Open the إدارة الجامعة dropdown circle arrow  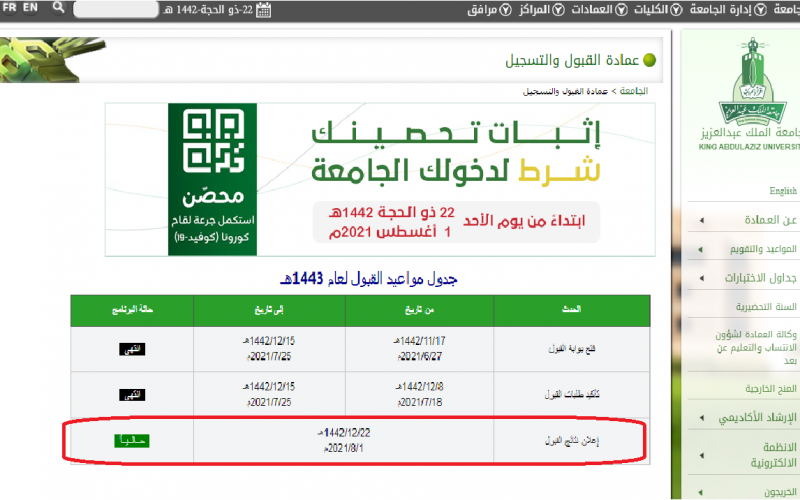pos(760,10)
